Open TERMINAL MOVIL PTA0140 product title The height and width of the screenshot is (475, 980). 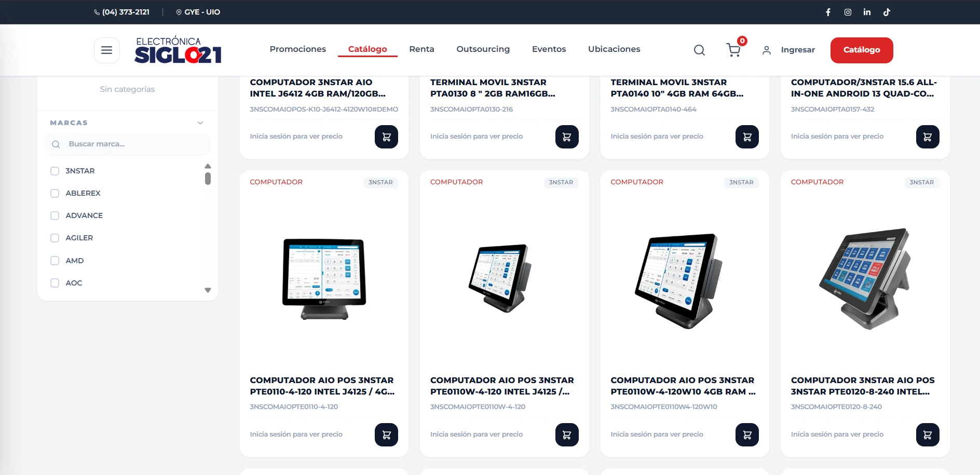pos(677,88)
